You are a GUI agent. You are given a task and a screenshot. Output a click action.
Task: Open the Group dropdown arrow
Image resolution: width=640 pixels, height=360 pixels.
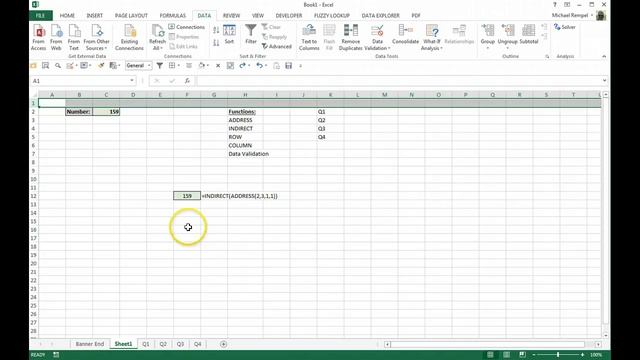pos(488,48)
